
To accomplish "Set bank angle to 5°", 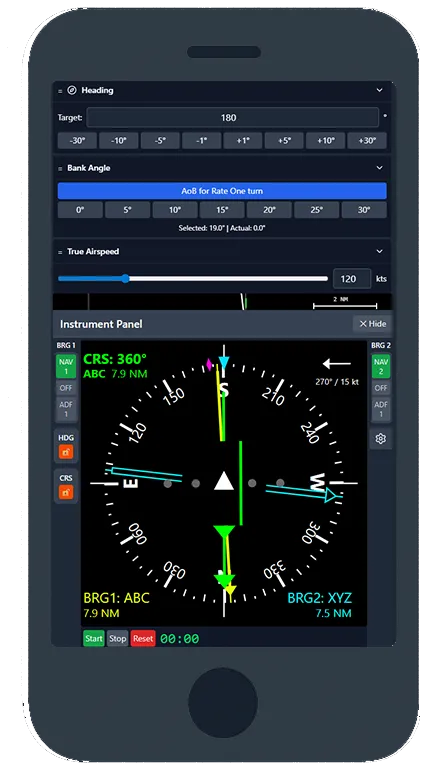I will (127, 210).
